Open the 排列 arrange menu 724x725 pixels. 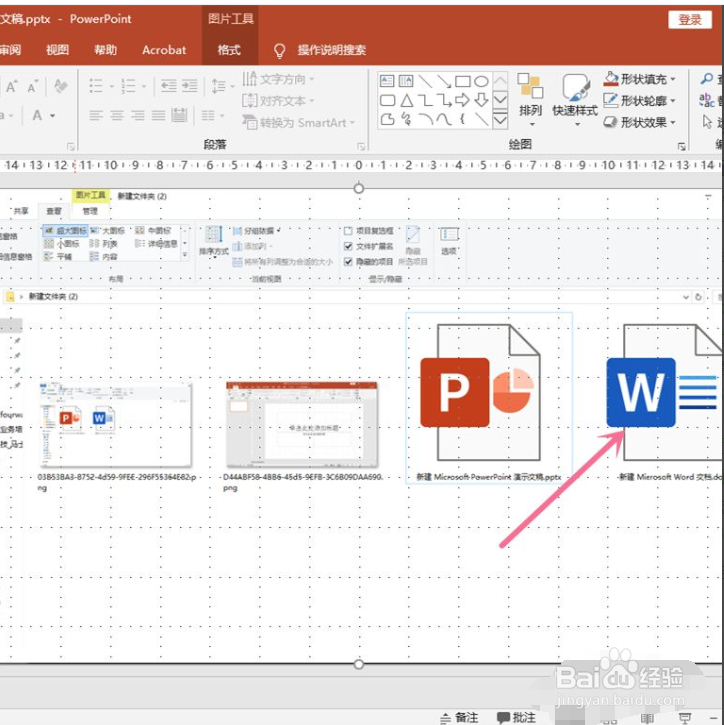tap(530, 100)
